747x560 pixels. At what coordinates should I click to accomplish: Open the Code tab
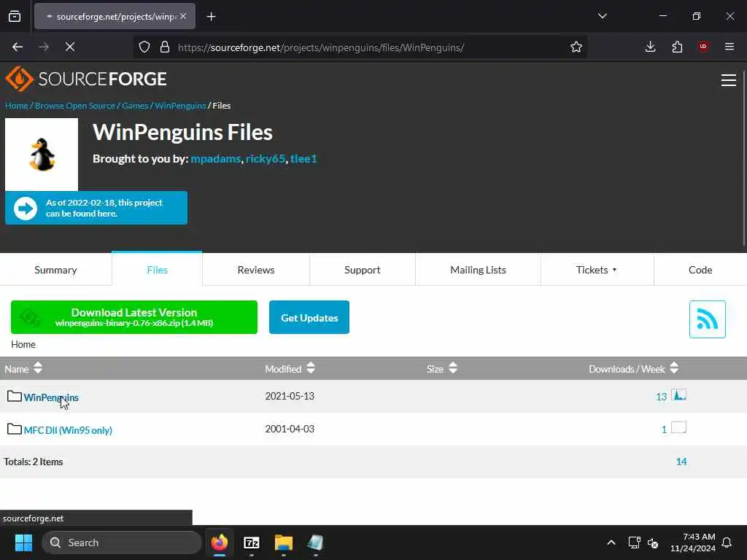700,270
